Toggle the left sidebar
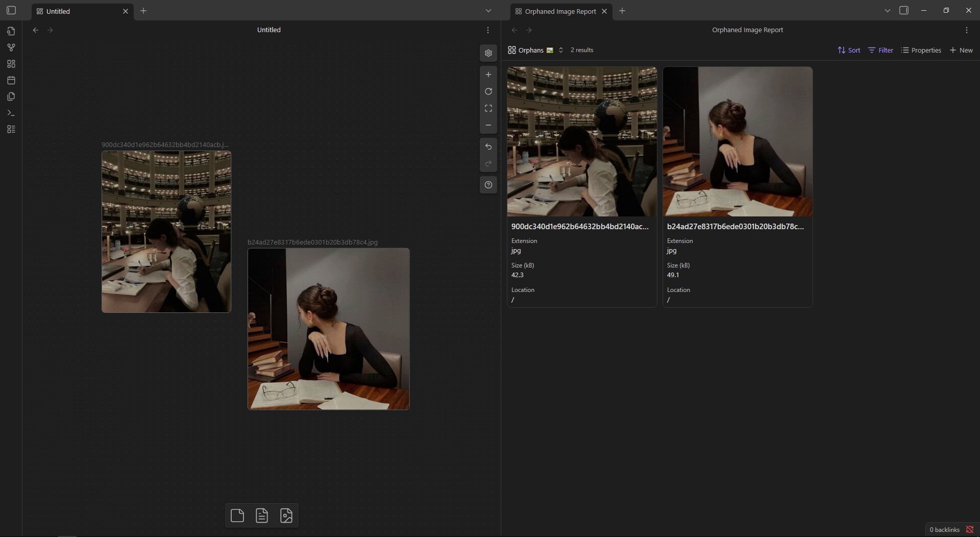Image resolution: width=980 pixels, height=537 pixels. coord(11,11)
